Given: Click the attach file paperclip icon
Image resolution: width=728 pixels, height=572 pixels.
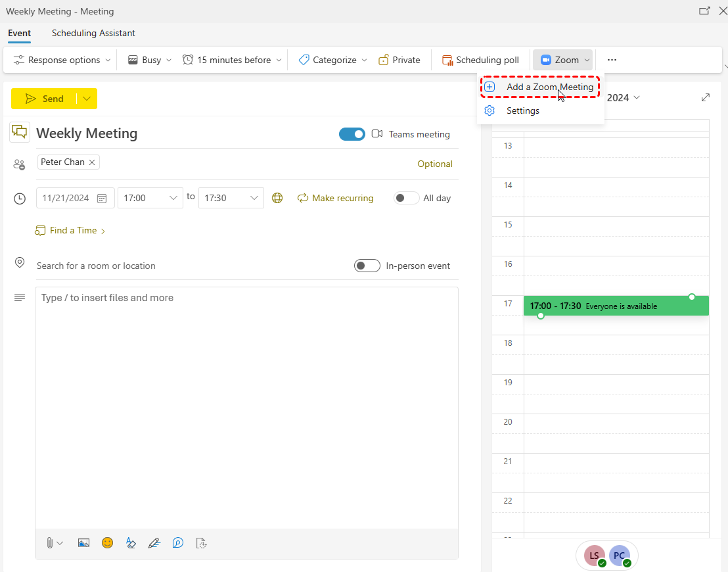Looking at the screenshot, I should 50,542.
